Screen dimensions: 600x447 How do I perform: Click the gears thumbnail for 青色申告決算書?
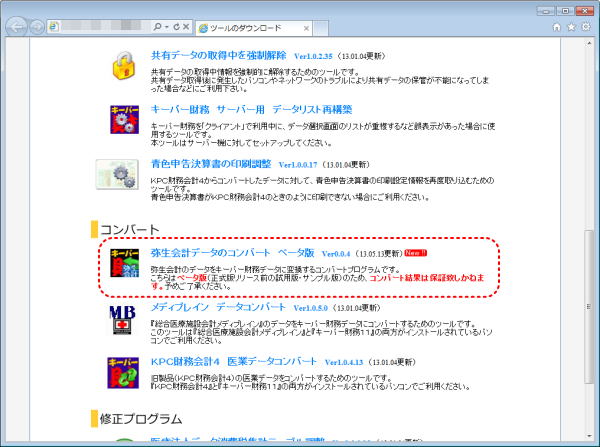[117, 175]
